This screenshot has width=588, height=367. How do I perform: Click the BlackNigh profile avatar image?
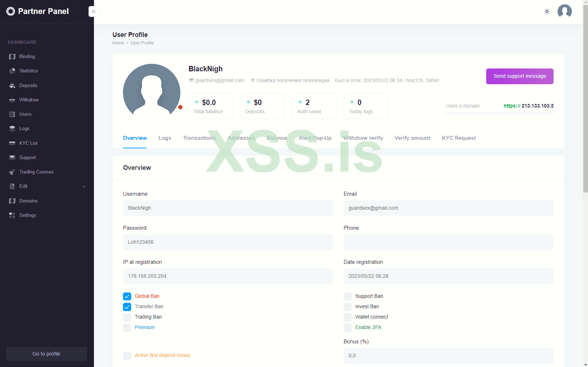click(x=152, y=92)
